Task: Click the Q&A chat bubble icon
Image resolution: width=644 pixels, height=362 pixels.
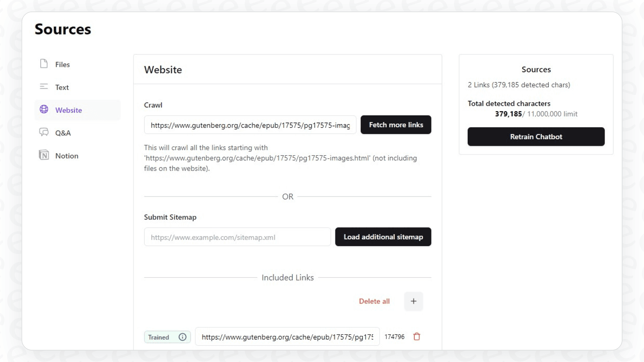Action: pyautogui.click(x=43, y=132)
